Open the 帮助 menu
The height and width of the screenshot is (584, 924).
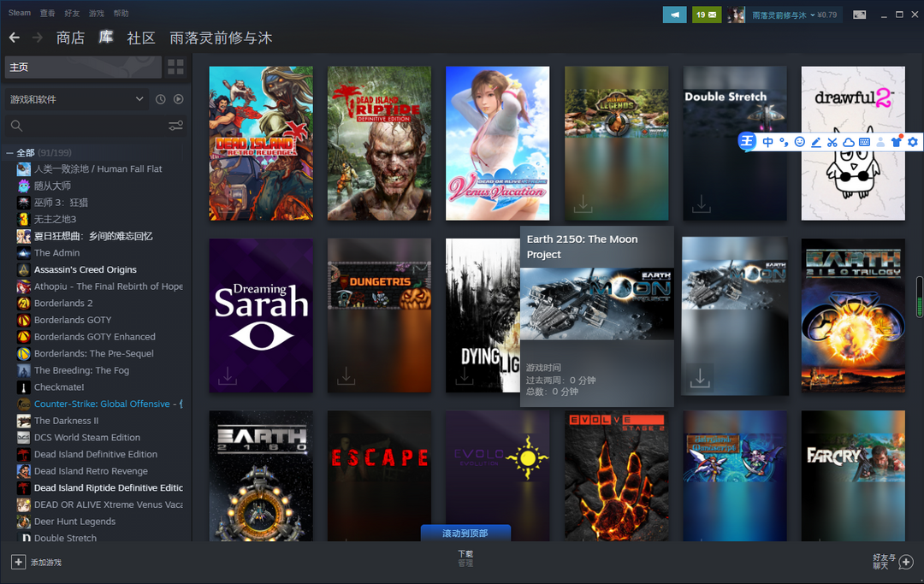[x=121, y=13]
